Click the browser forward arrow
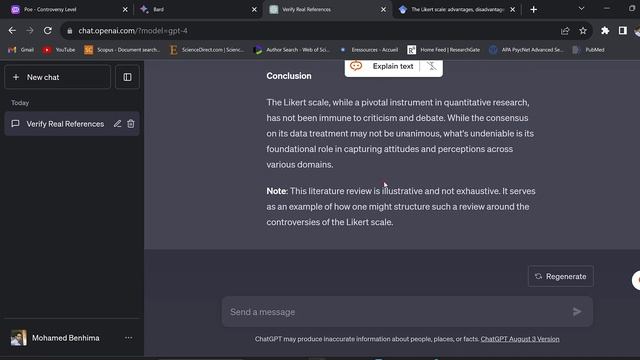 [30, 31]
